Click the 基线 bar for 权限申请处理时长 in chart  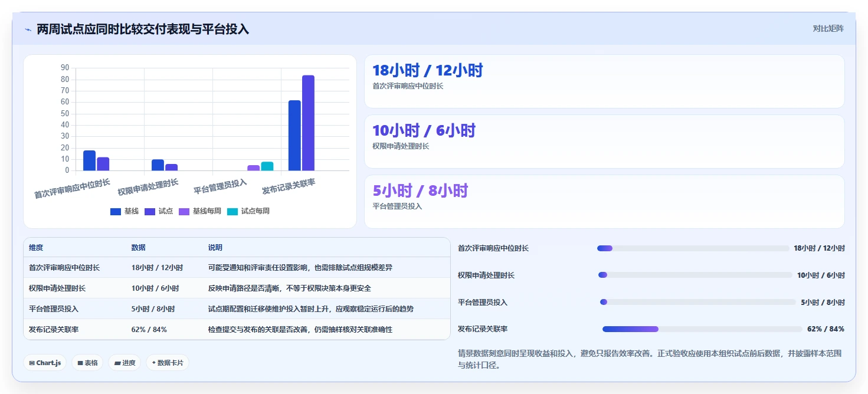click(158, 165)
